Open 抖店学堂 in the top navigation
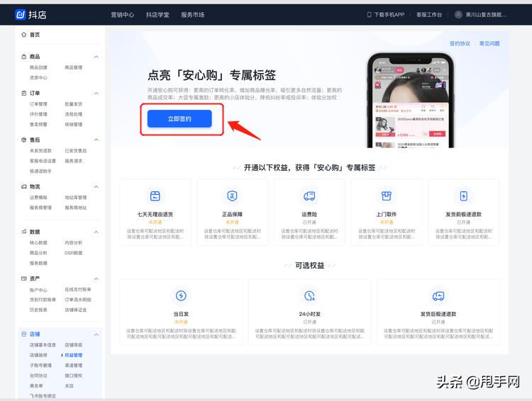The height and width of the screenshot is (401, 532). click(x=157, y=15)
